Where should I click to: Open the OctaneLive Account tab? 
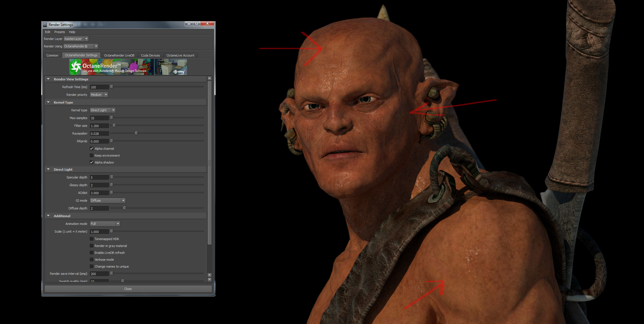tap(181, 56)
